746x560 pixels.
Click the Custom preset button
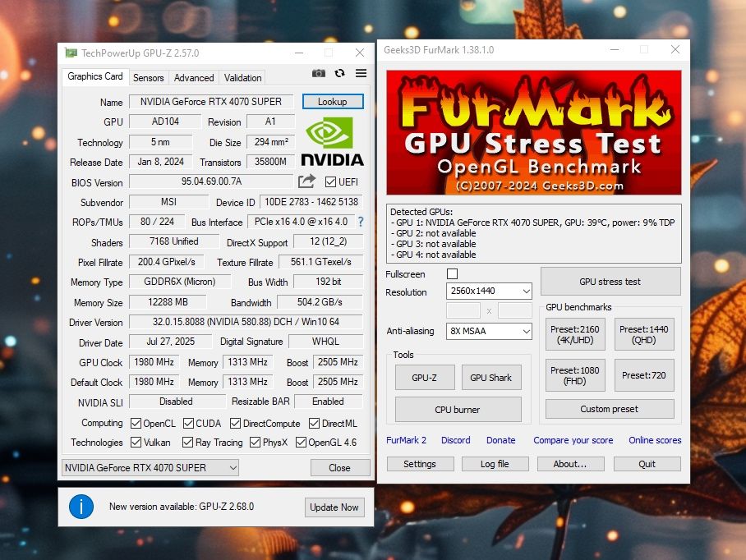click(610, 409)
